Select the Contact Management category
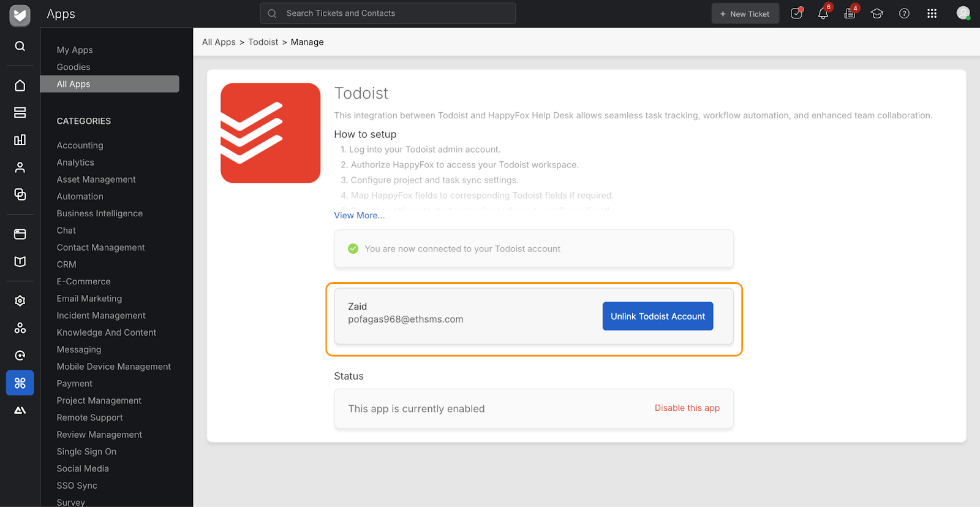Image resolution: width=980 pixels, height=507 pixels. point(101,248)
